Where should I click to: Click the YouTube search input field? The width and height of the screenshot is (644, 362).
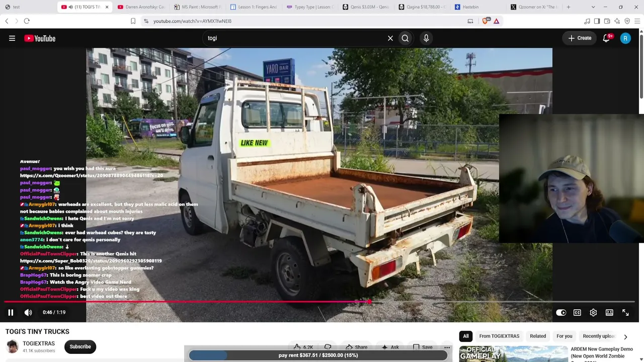click(x=294, y=38)
